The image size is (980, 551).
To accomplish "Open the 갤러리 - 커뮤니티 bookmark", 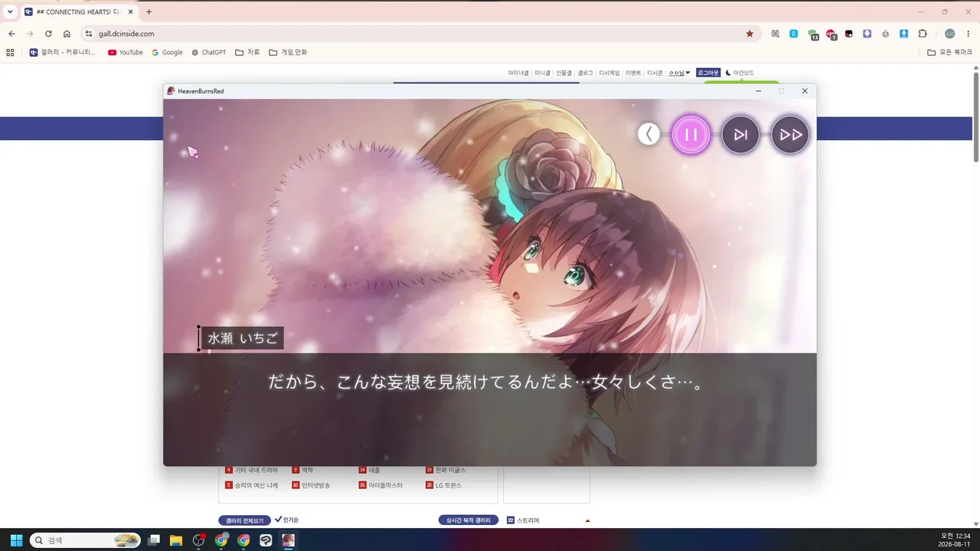I will click(x=63, y=53).
